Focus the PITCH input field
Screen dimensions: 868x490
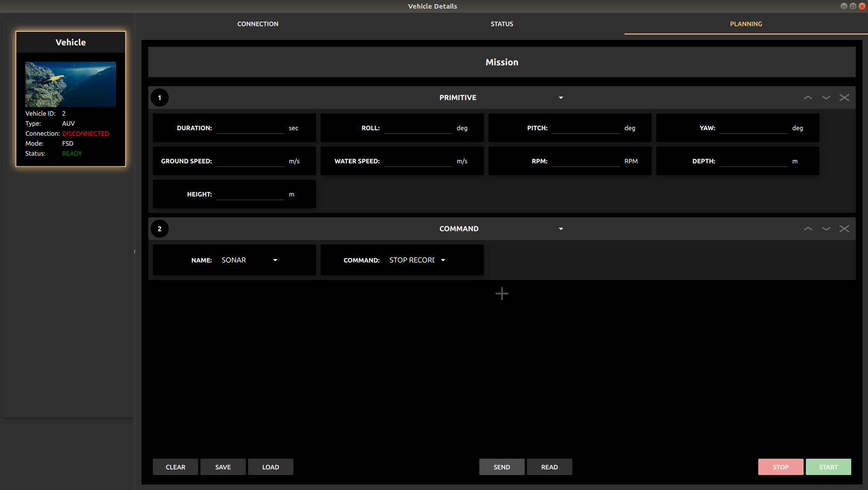[x=586, y=128]
